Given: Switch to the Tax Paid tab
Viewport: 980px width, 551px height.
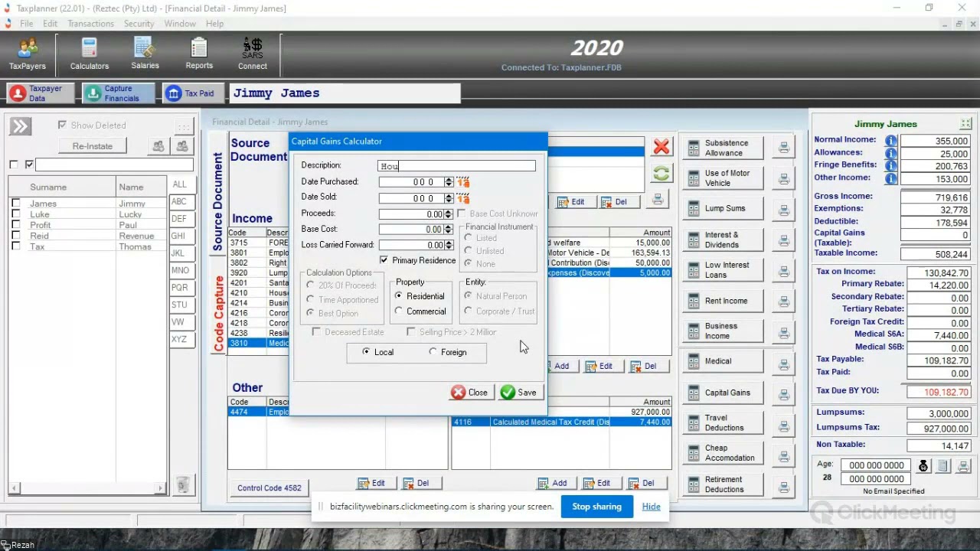Looking at the screenshot, I should [191, 93].
